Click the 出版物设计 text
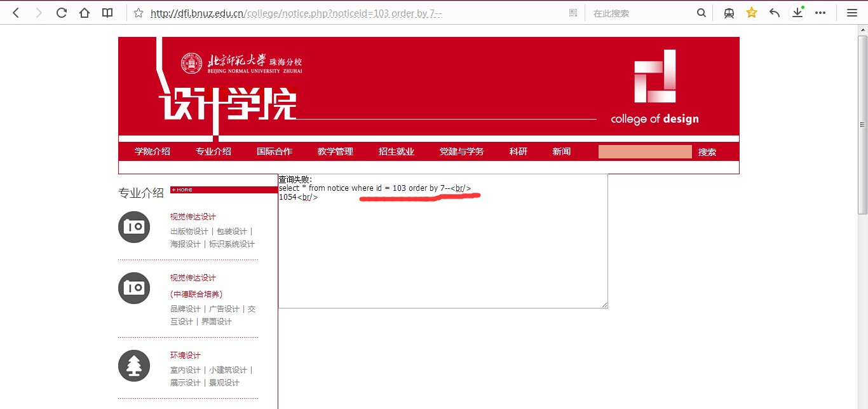This screenshot has height=409, width=868. pos(189,232)
